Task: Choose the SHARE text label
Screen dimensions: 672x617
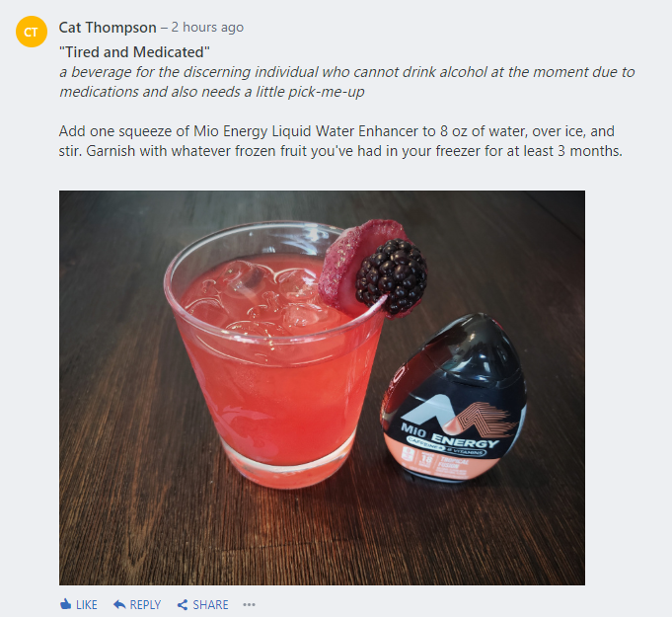Action: pyautogui.click(x=210, y=604)
